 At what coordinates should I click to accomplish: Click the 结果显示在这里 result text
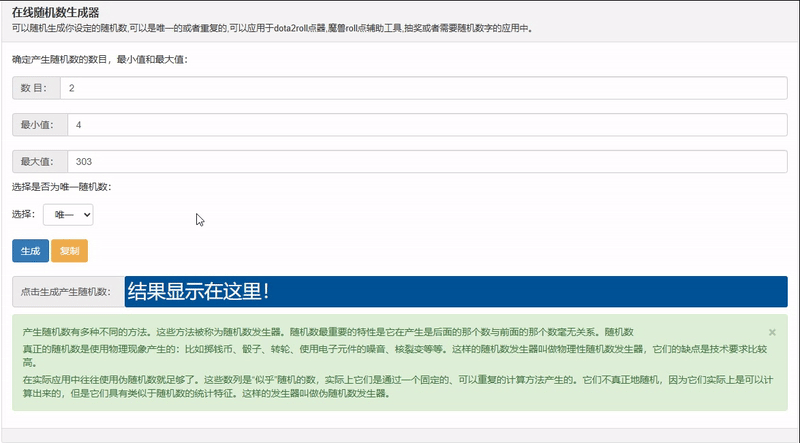198,291
